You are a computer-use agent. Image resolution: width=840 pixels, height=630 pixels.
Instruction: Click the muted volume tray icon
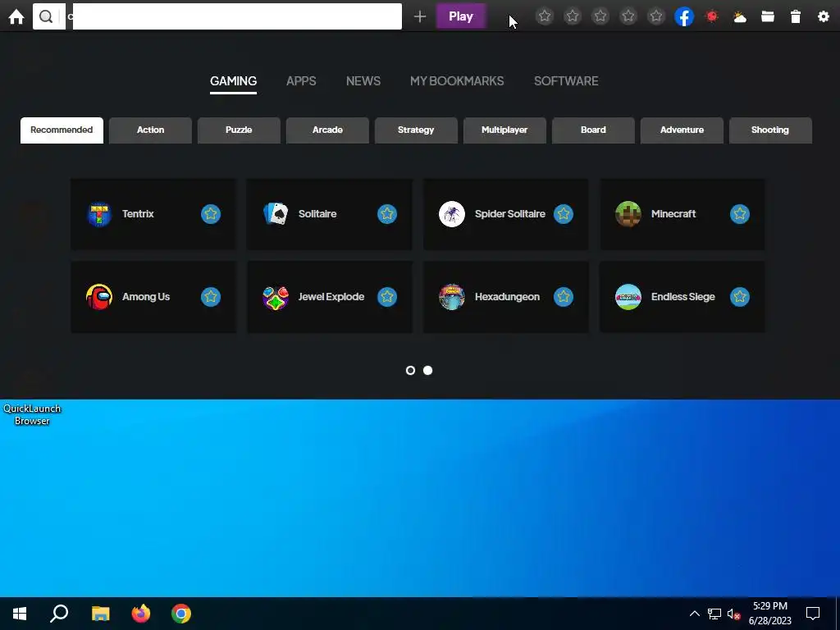tap(734, 614)
